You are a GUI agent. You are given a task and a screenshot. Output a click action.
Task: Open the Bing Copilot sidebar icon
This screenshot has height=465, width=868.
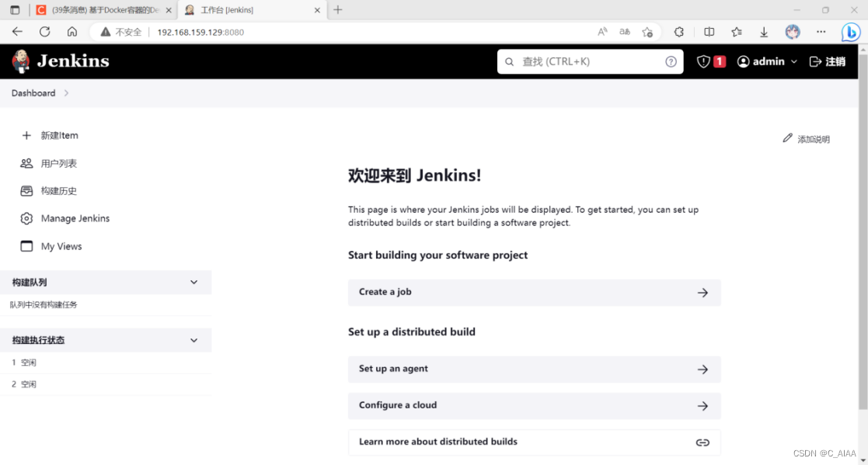pyautogui.click(x=851, y=32)
